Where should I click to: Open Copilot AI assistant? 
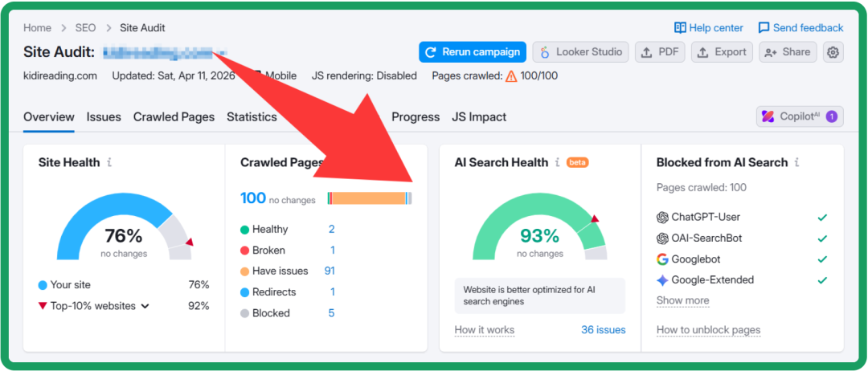click(800, 116)
